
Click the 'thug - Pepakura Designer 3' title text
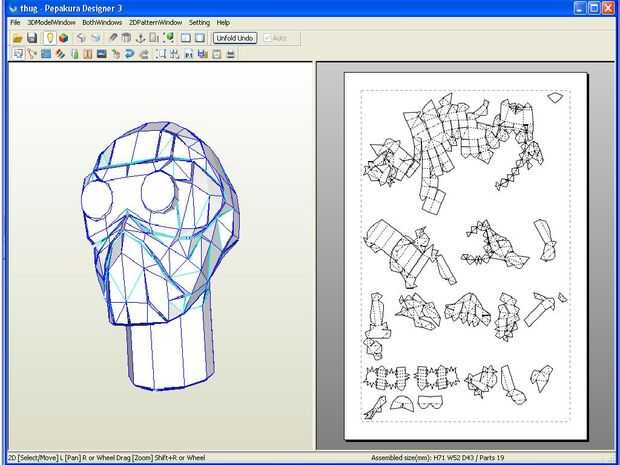tap(71, 8)
